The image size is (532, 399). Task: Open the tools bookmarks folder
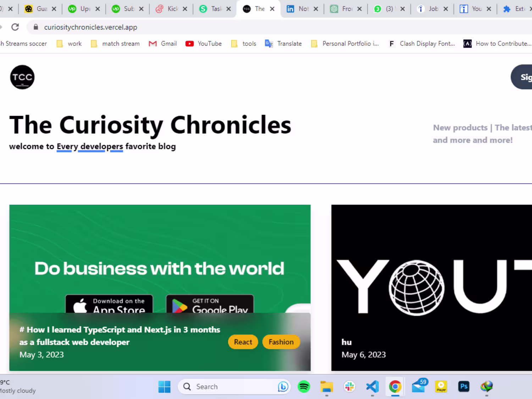[x=244, y=44]
